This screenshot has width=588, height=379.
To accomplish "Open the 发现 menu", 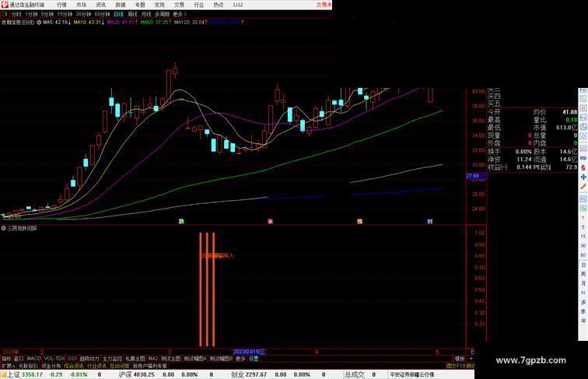I will point(159,5).
